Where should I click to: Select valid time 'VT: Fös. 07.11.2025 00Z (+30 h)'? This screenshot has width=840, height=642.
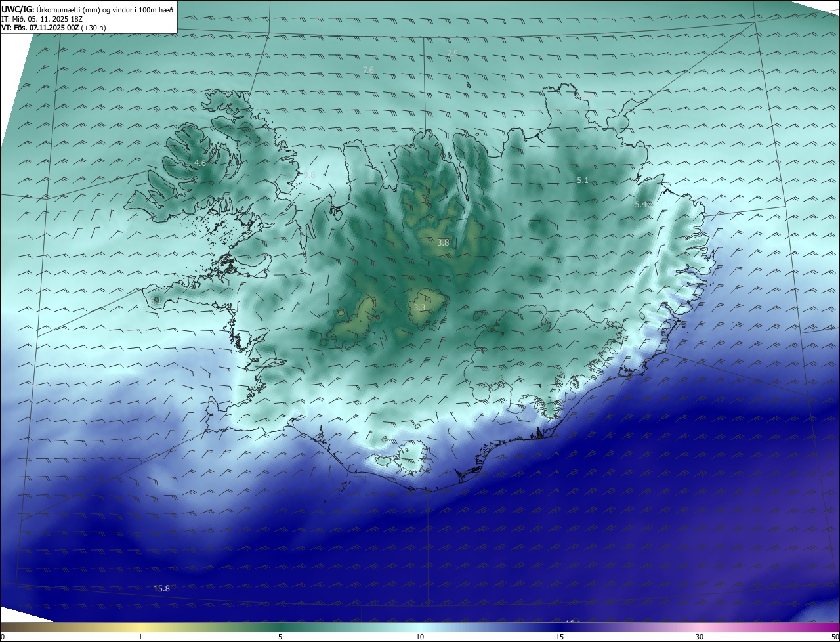coord(54,28)
